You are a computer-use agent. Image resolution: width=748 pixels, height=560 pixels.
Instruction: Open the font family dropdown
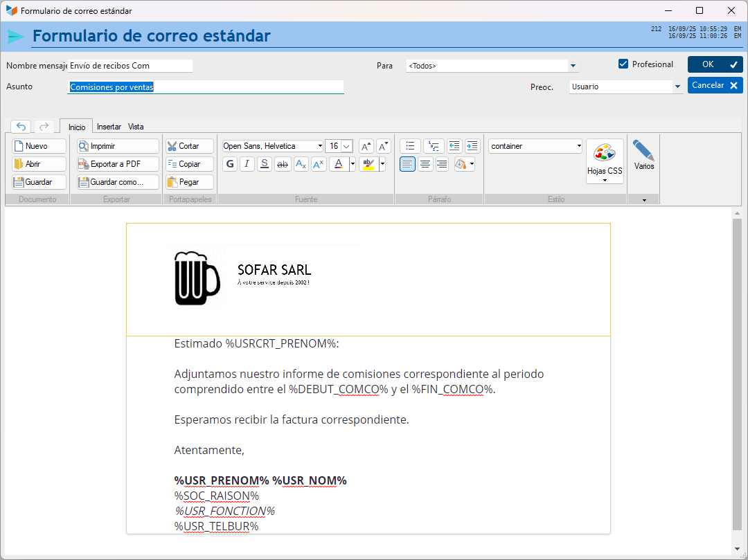tap(319, 146)
